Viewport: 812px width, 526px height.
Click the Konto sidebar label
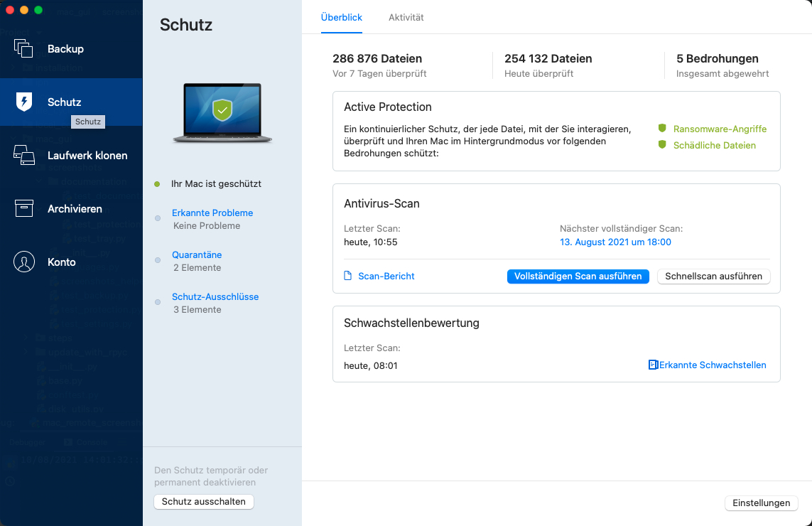pos(62,262)
